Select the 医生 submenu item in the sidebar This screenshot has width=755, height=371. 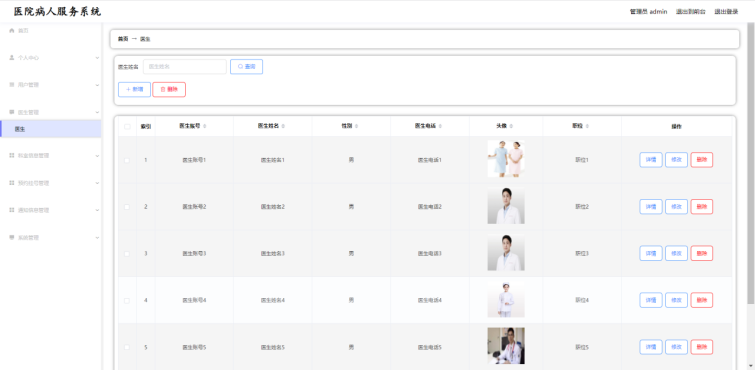pyautogui.click(x=51, y=129)
